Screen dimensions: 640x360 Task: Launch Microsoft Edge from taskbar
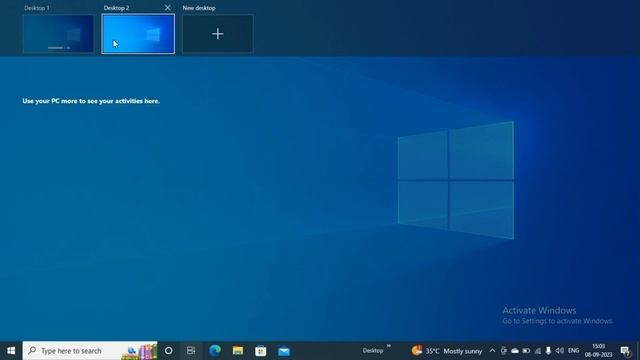[215, 351]
